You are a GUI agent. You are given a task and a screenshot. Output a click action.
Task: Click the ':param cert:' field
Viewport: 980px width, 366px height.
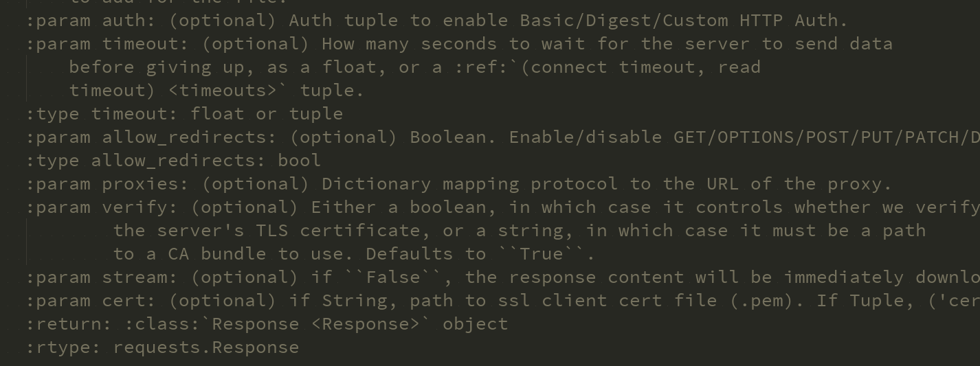pyautogui.click(x=91, y=301)
